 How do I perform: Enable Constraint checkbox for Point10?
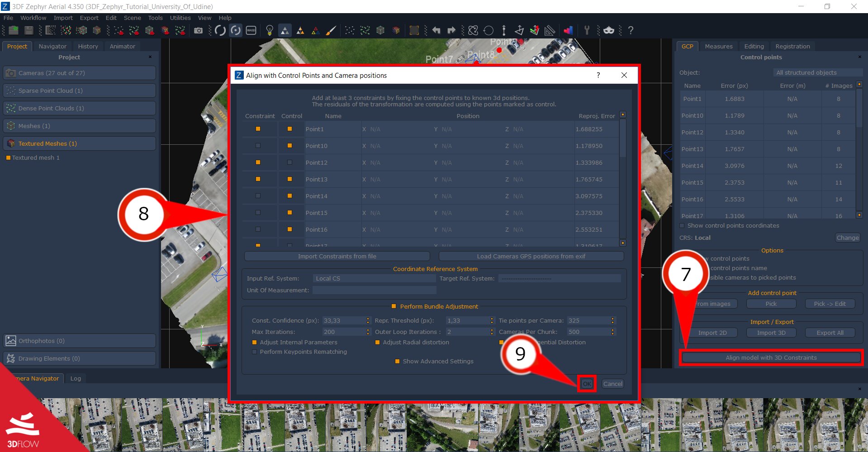[x=258, y=146]
